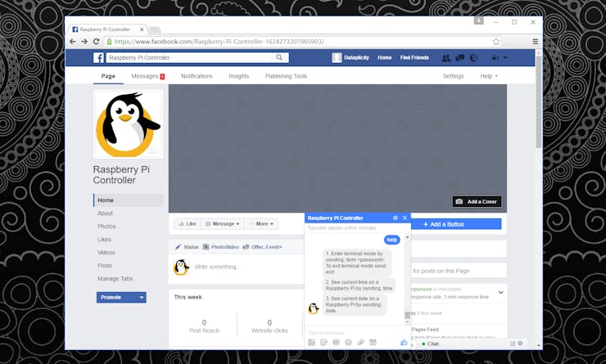Screen dimensions: 606x364
Task: Open the Help dropdown
Action: pos(489,76)
